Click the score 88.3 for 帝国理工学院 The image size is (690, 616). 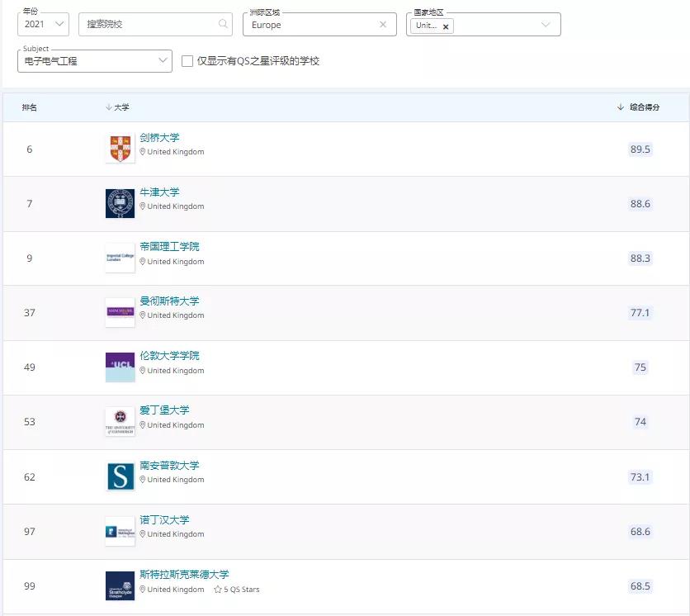coord(640,258)
